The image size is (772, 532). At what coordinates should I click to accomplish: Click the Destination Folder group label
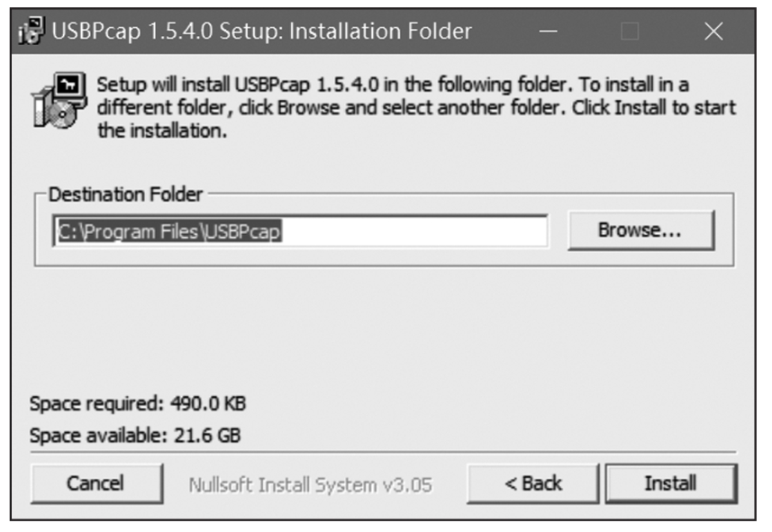(125, 194)
